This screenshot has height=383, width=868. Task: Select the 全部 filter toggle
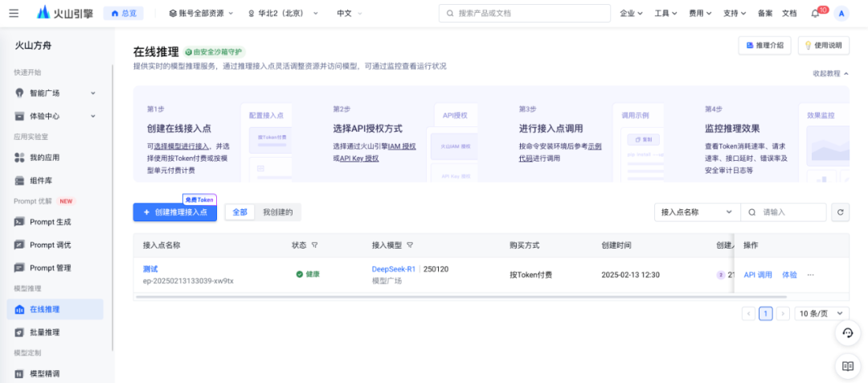coord(240,212)
